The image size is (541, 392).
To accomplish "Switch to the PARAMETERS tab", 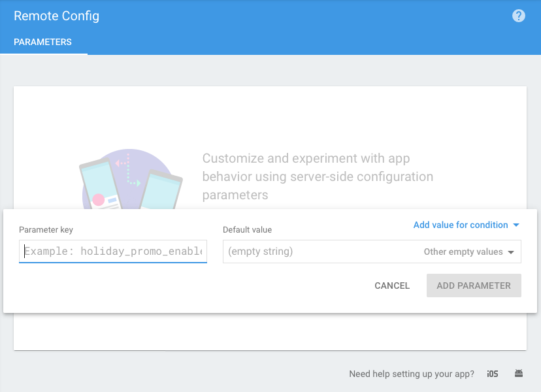I will tap(42, 42).
